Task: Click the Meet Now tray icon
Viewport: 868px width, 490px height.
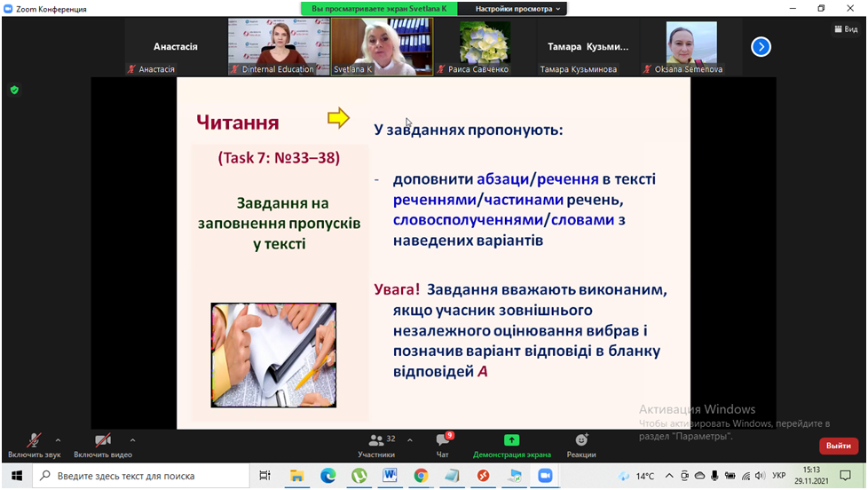Action: pos(685,476)
